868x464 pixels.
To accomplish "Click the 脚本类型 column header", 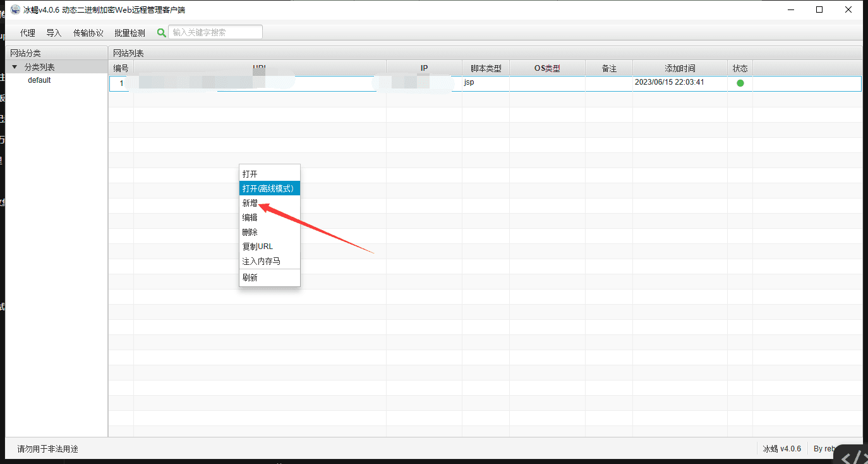I will (486, 68).
